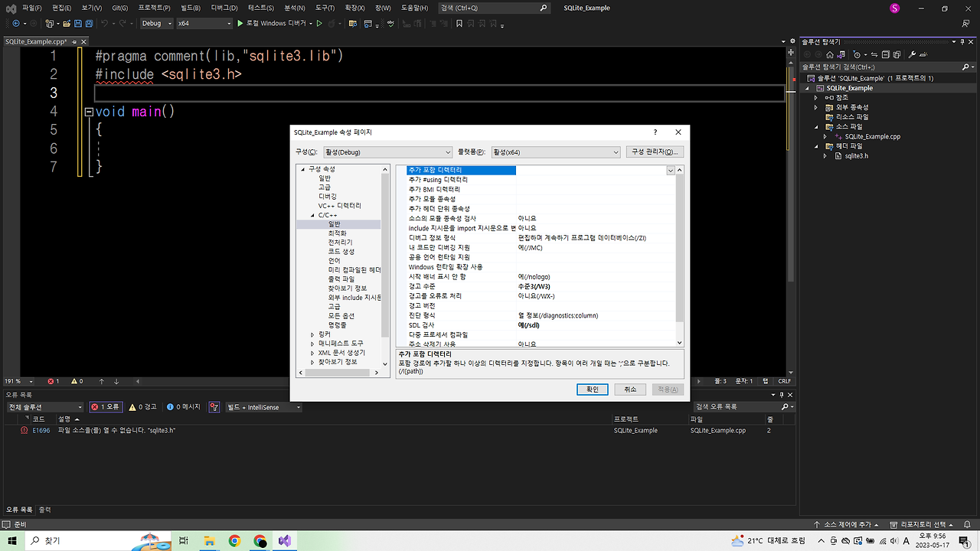Click the taskbar notification center icon
This screenshot has width=980, height=551.
point(963,541)
